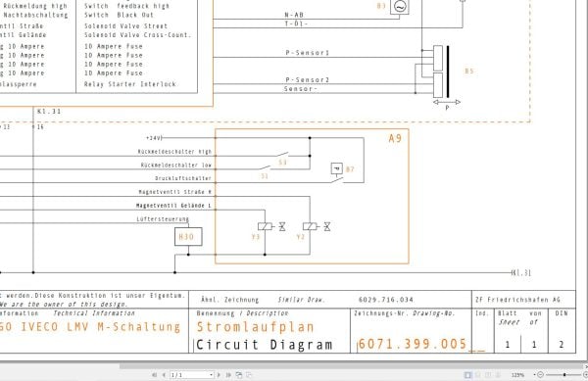This screenshot has width=588, height=381.
Task: Click the horizontal scrollbar right arrow
Action: tap(585, 365)
